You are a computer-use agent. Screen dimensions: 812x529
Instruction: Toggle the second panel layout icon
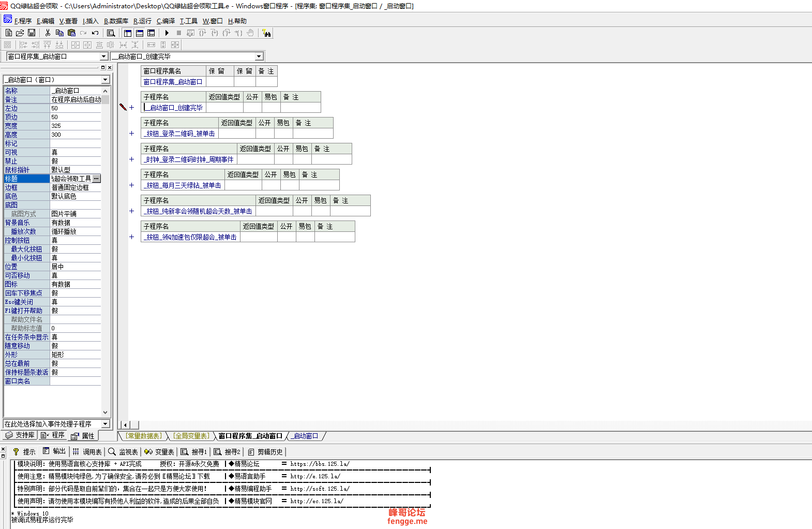point(140,33)
